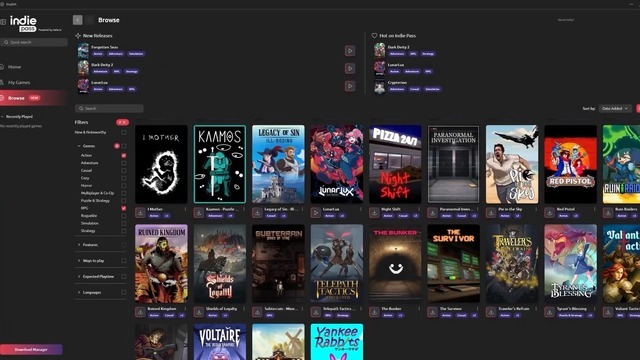Download Legacy of Sin game
Image resolution: width=640 pixels, height=360 pixels.
pyautogui.click(x=257, y=213)
